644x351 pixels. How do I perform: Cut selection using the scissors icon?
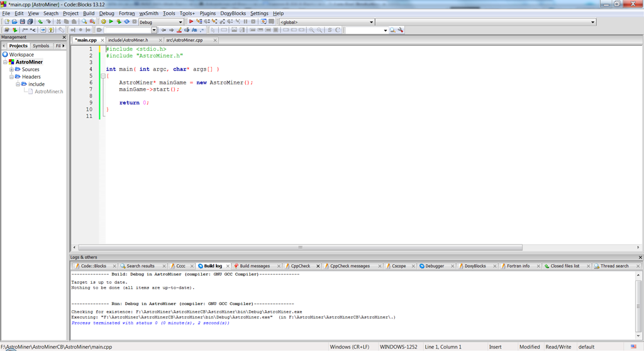pos(58,22)
